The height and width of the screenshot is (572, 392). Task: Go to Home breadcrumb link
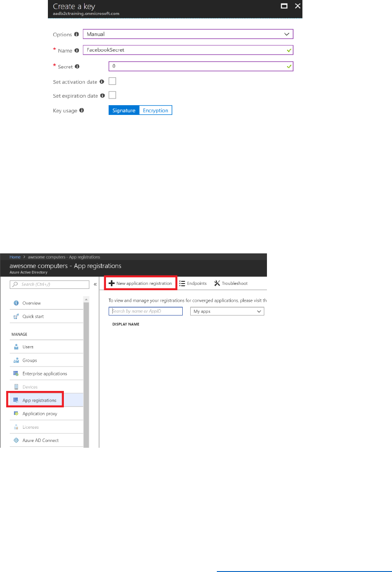coord(15,257)
